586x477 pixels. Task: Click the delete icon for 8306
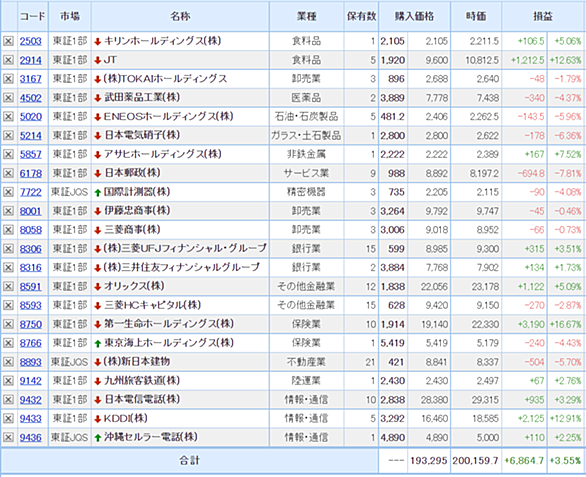pos(8,249)
